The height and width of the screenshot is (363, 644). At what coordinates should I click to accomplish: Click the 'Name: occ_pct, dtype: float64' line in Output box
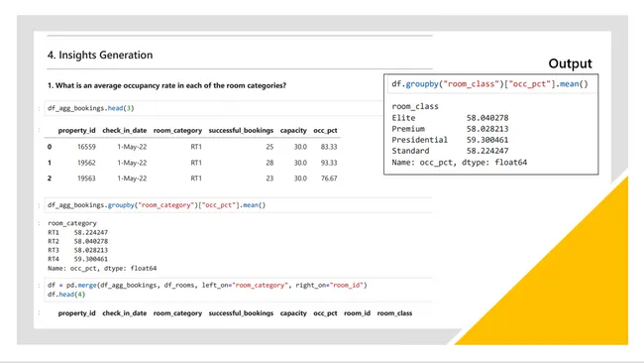tap(459, 163)
